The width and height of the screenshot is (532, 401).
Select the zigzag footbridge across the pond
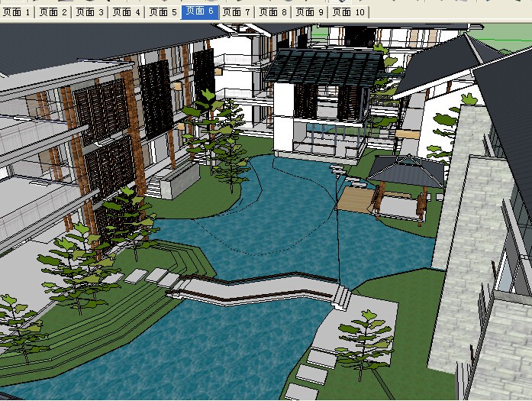[x=258, y=289]
